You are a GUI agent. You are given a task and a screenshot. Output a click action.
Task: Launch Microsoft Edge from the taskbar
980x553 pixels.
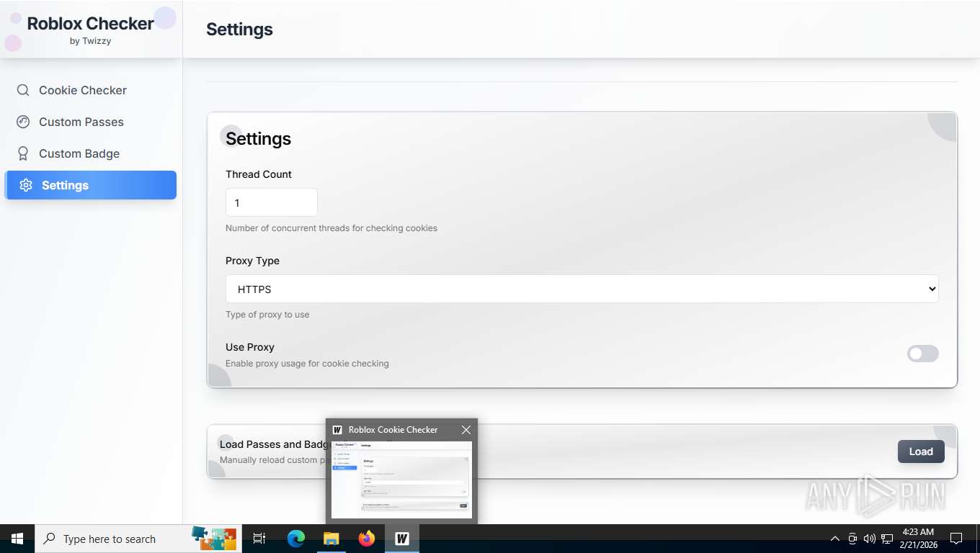click(295, 539)
